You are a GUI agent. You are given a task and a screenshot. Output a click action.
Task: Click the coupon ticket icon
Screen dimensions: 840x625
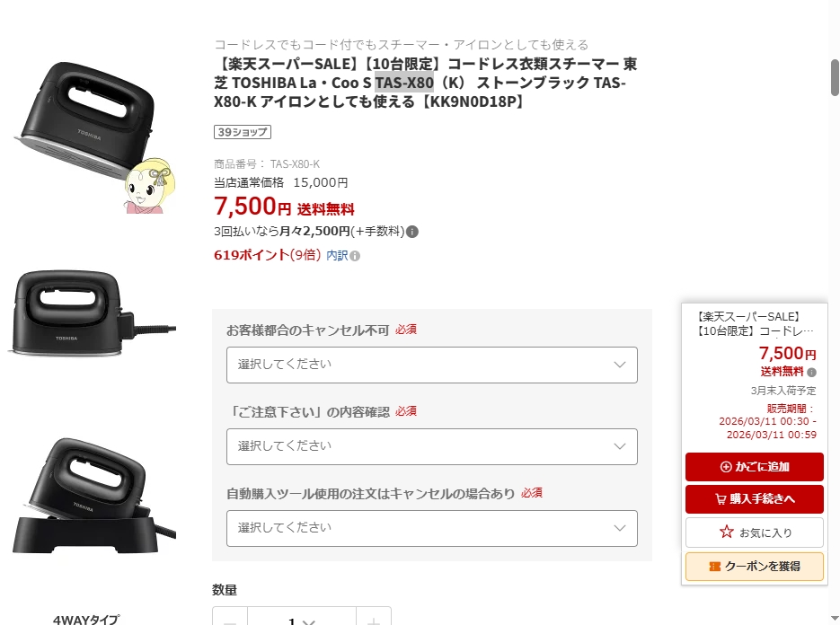tap(714, 567)
